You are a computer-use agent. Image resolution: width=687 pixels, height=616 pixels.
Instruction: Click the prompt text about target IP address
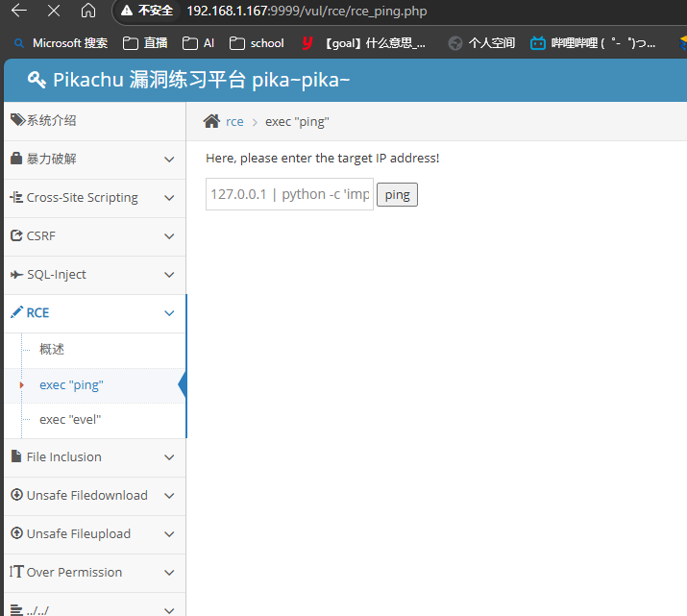[323, 159]
